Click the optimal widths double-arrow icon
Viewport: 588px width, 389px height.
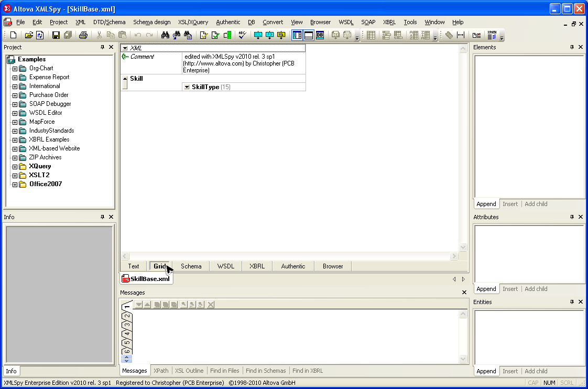pos(461,35)
